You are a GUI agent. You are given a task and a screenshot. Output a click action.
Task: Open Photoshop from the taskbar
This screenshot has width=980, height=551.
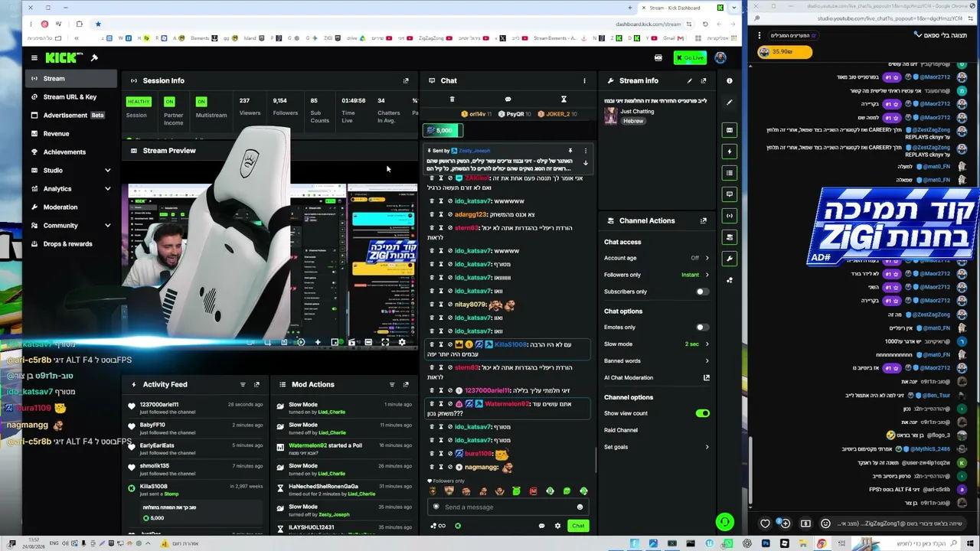coord(766,543)
